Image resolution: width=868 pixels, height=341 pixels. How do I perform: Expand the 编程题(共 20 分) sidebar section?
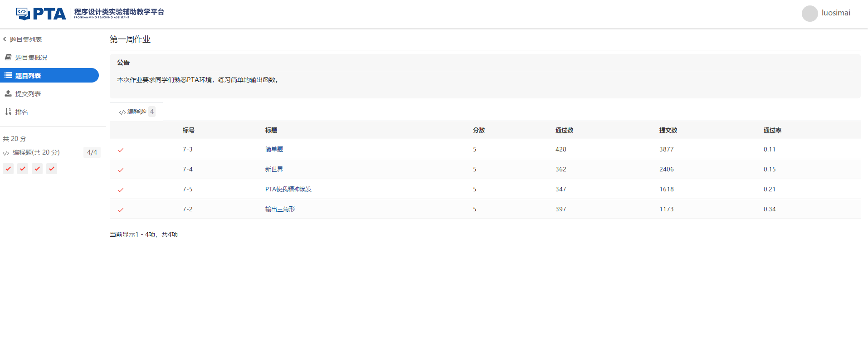coord(36,152)
